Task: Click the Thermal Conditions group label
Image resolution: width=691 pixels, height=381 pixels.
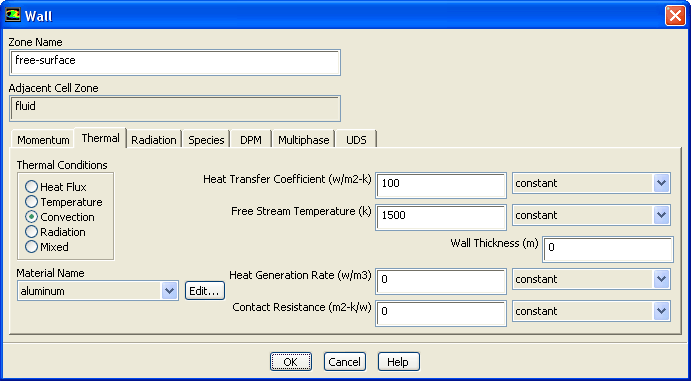Action: coord(62,165)
